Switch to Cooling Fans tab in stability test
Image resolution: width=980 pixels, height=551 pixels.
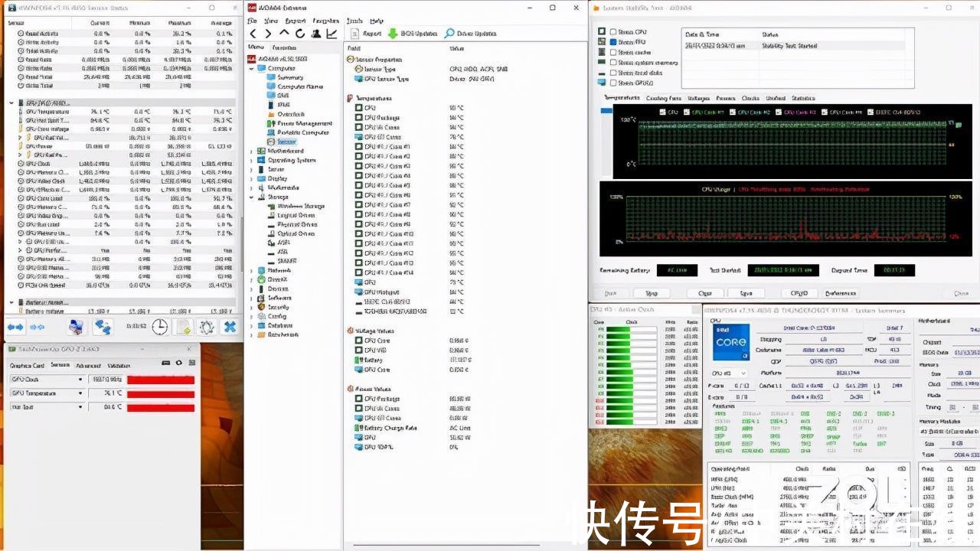coord(663,98)
